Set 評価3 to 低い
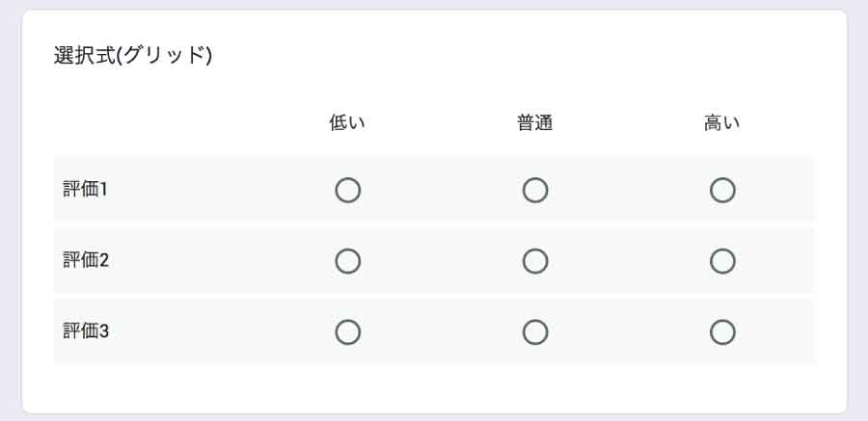 click(348, 332)
